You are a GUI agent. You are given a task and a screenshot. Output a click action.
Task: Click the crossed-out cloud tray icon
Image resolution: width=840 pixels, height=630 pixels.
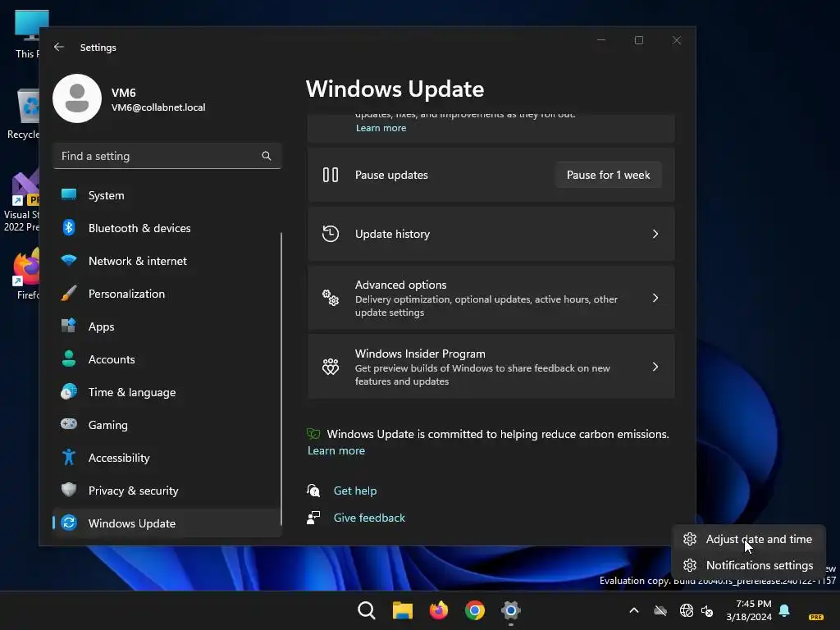[660, 610]
